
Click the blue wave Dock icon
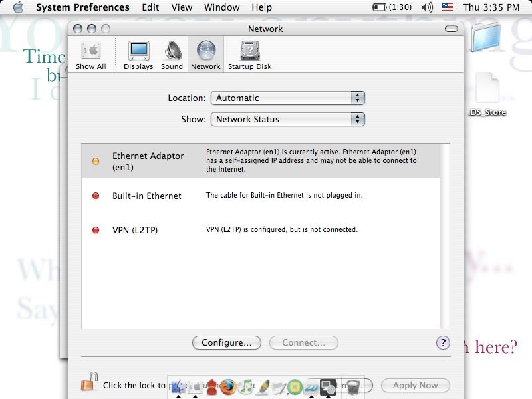click(x=311, y=386)
